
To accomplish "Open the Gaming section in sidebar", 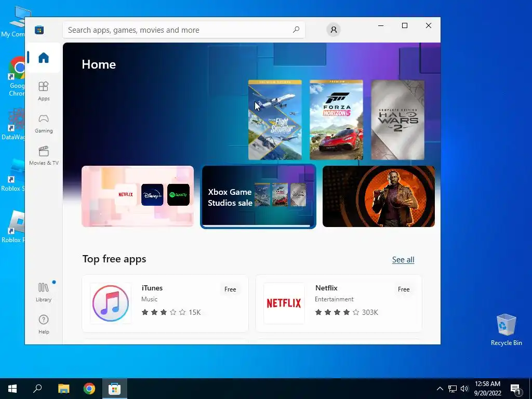I will (44, 124).
